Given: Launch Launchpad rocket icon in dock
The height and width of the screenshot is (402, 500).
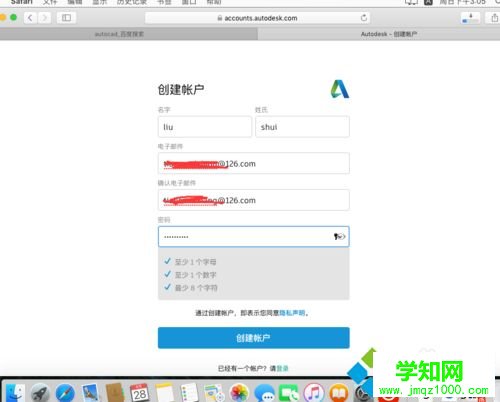Looking at the screenshot, I should point(40,393).
